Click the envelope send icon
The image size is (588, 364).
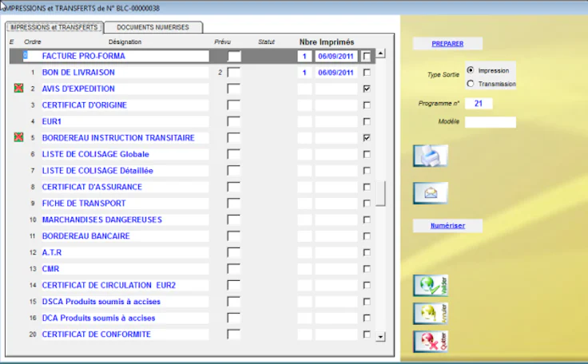click(x=430, y=192)
